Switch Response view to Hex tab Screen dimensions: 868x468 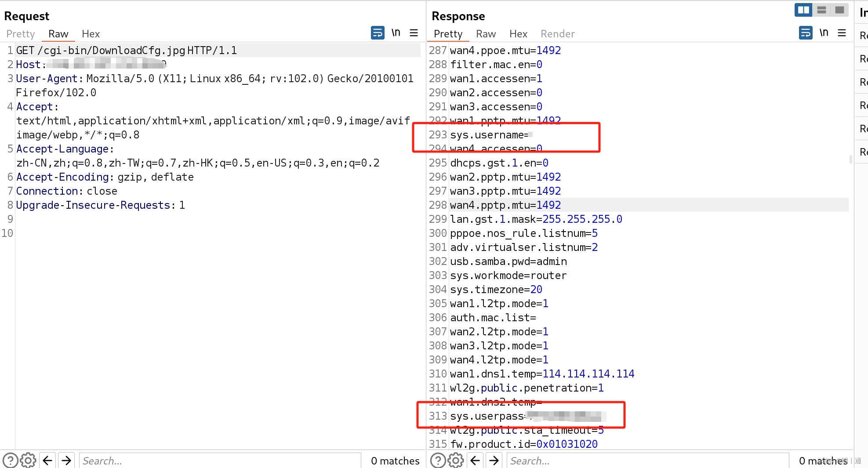tap(519, 34)
